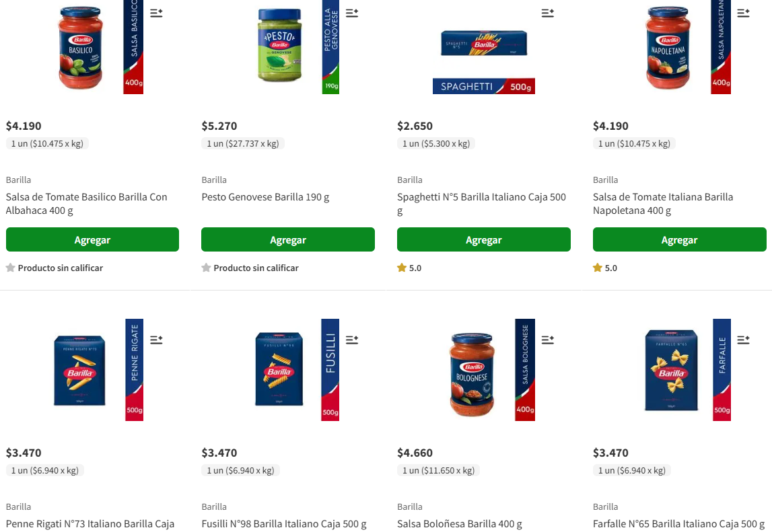Open Farfalle N°65 Barilla product title

[678, 524]
